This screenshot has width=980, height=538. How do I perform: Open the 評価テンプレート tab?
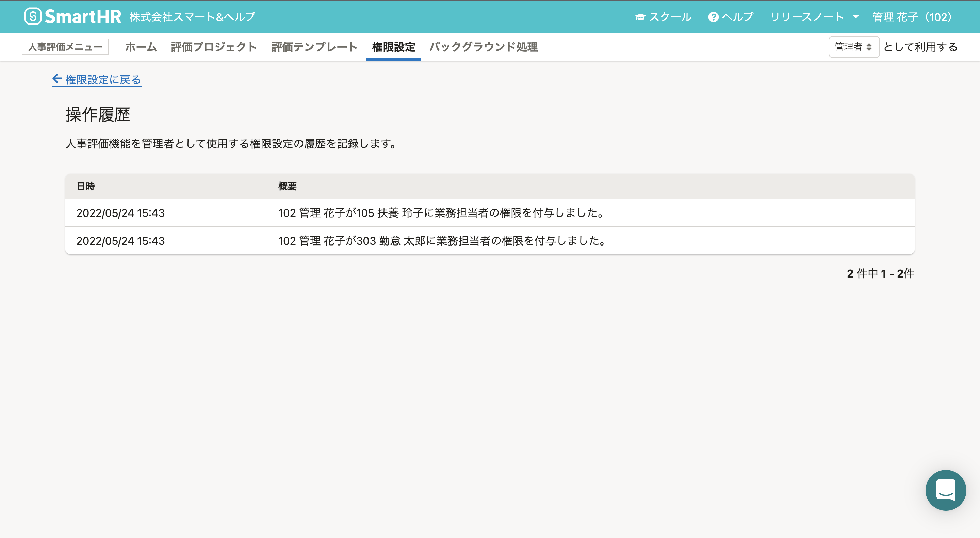(x=314, y=47)
